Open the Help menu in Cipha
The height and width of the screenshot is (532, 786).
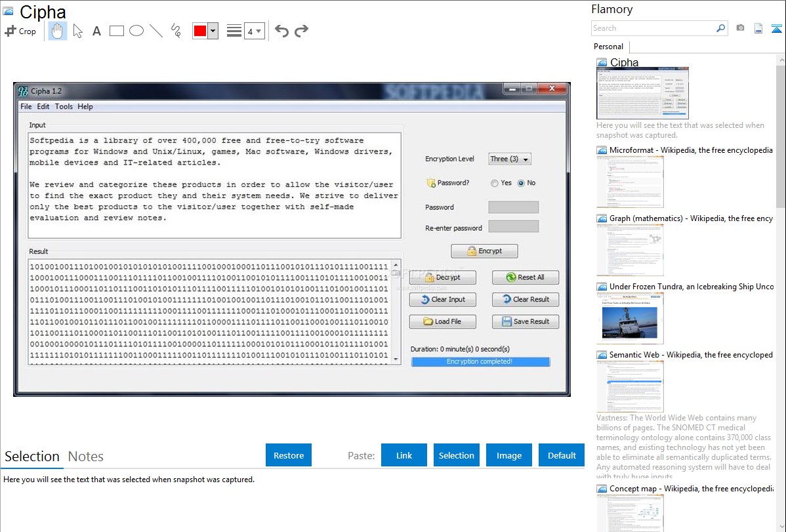pos(85,106)
